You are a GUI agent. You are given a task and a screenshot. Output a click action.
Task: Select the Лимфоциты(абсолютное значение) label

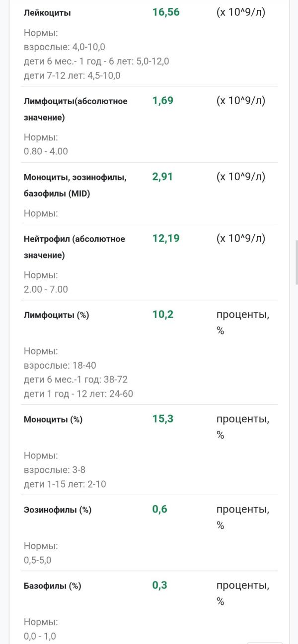[x=75, y=109]
